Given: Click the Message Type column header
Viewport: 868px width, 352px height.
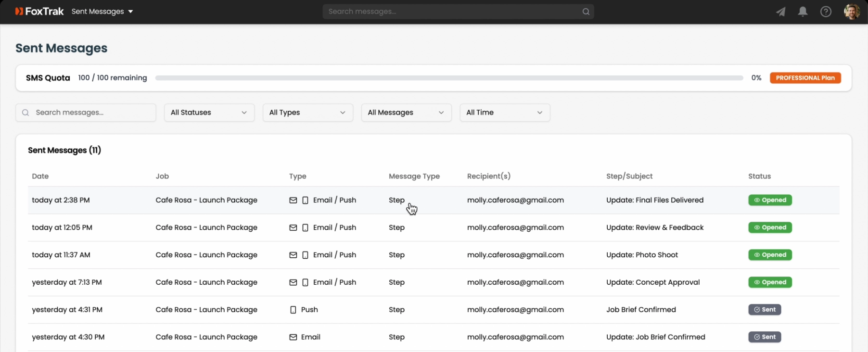Looking at the screenshot, I should [414, 176].
